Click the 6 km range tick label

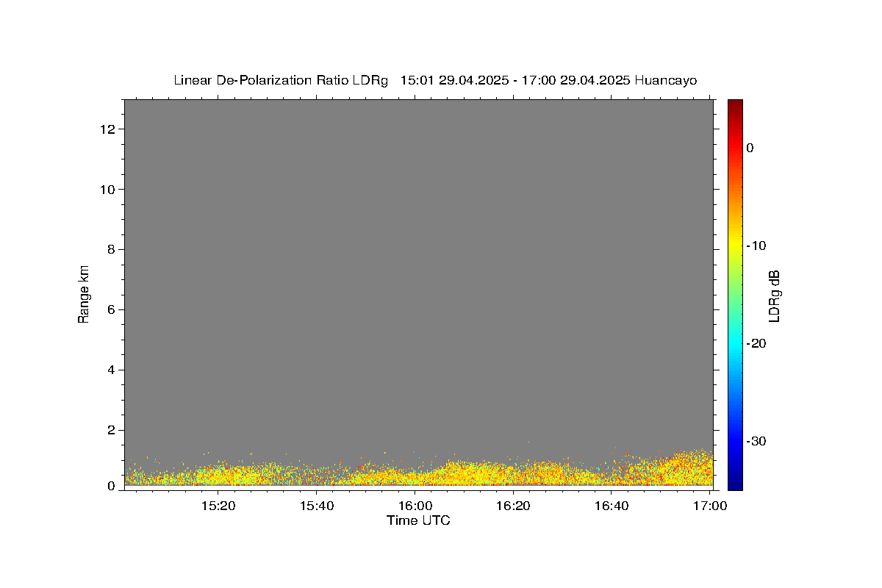(x=112, y=309)
